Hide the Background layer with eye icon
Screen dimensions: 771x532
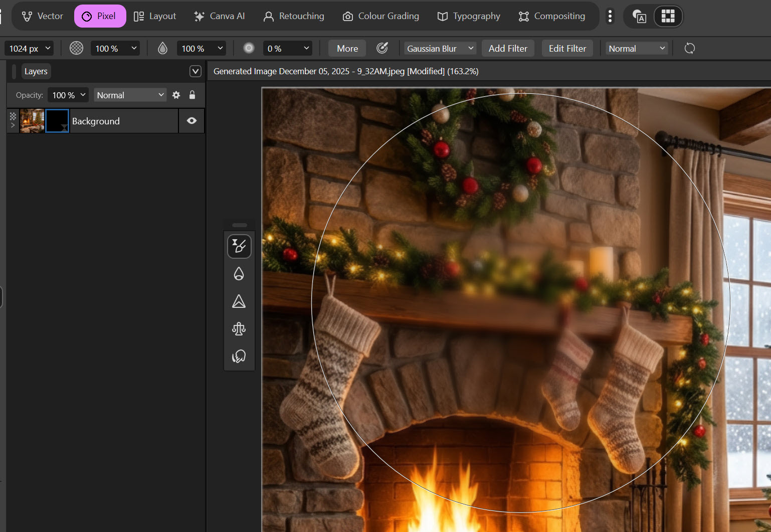click(191, 121)
